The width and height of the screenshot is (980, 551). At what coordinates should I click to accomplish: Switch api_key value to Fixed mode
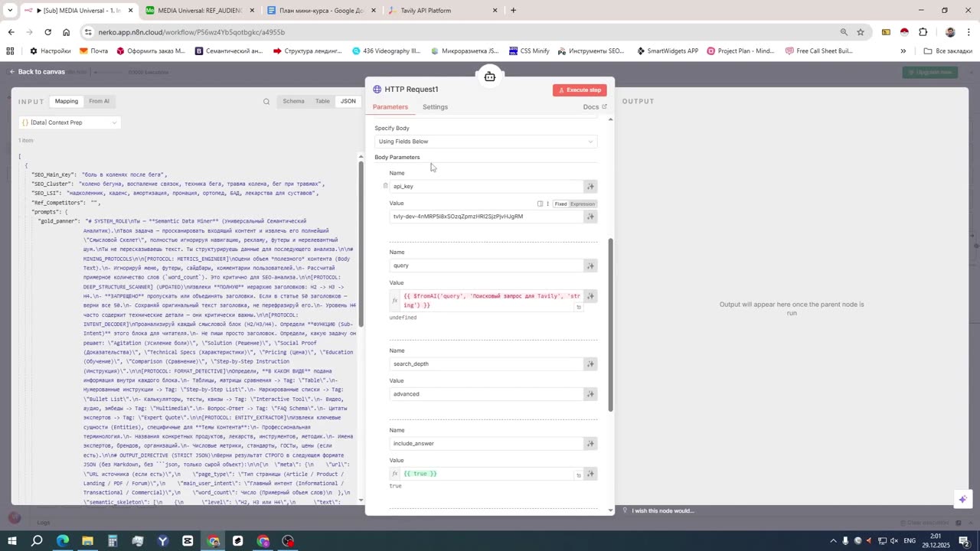click(560, 204)
